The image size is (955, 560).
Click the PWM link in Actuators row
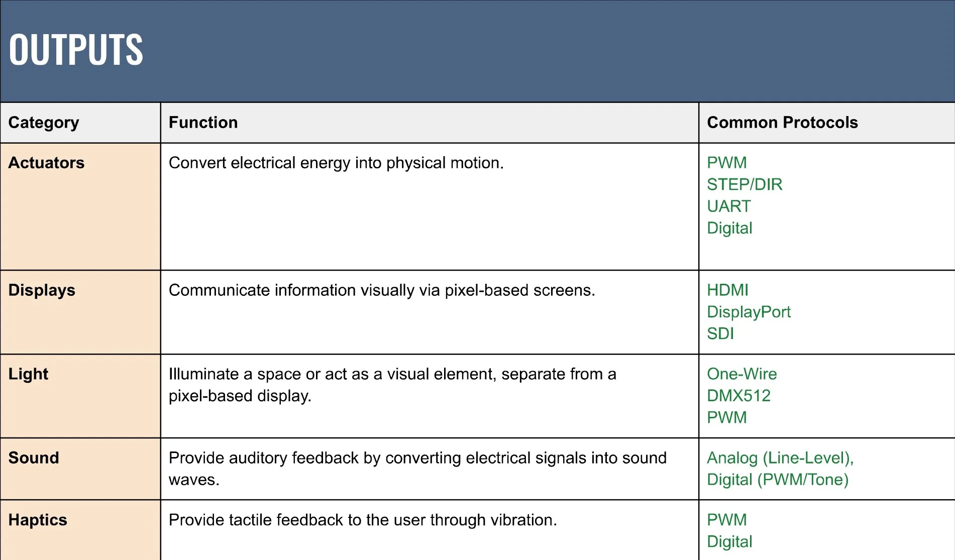coord(726,163)
